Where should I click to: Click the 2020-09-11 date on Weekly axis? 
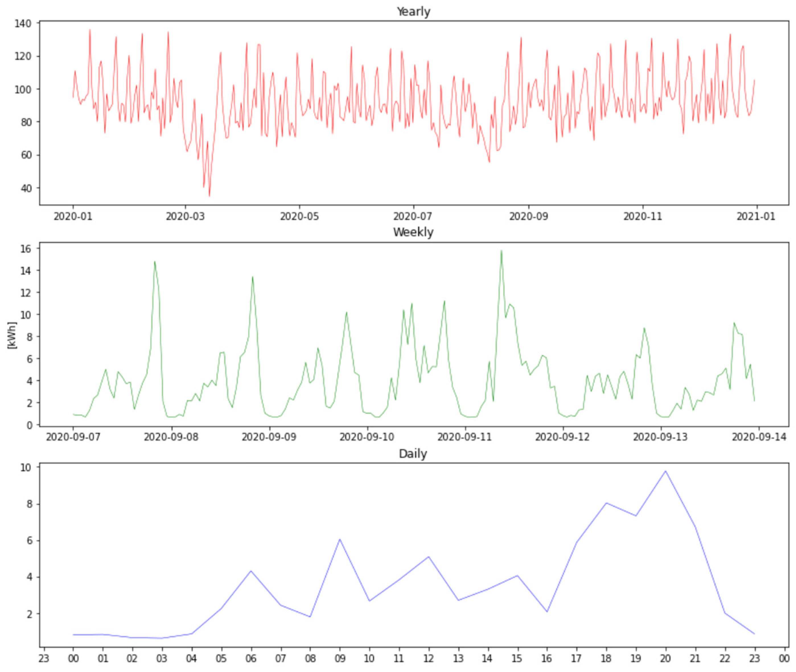tap(465, 437)
